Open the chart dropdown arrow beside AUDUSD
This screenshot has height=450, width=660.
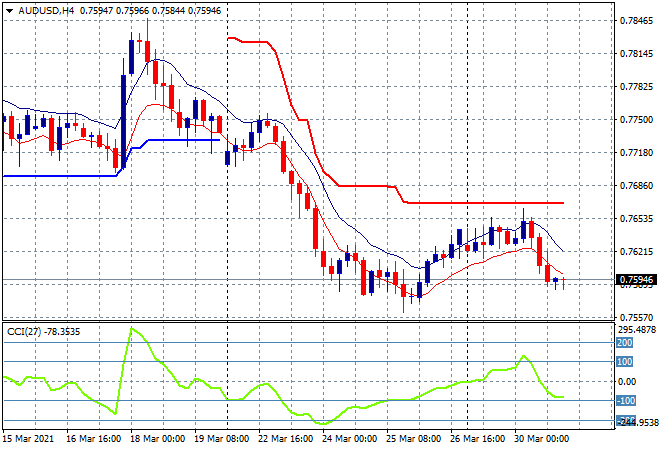coord(9,9)
